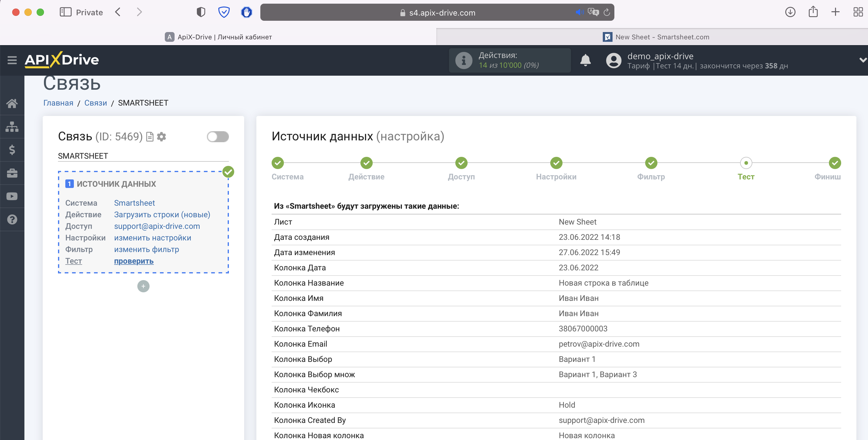Switch to ApiX-Drive Личный кабинет tab
Screen dimensions: 868x440
click(218, 37)
